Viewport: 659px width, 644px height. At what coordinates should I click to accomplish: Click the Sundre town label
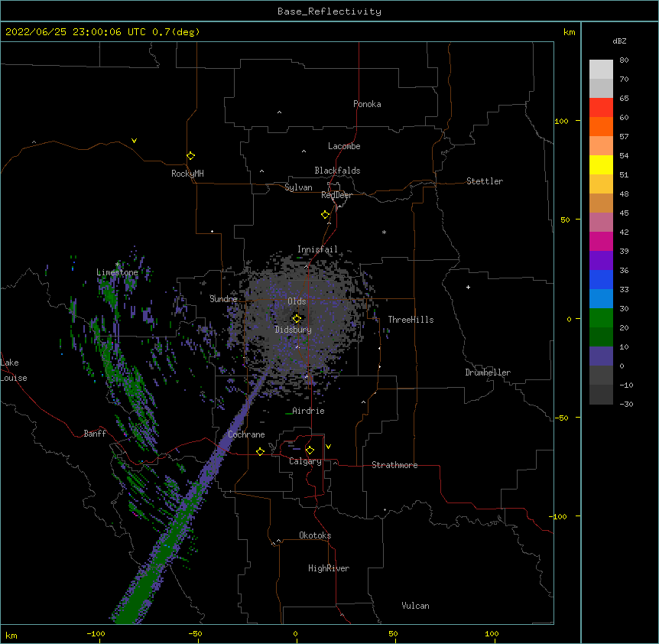click(223, 299)
